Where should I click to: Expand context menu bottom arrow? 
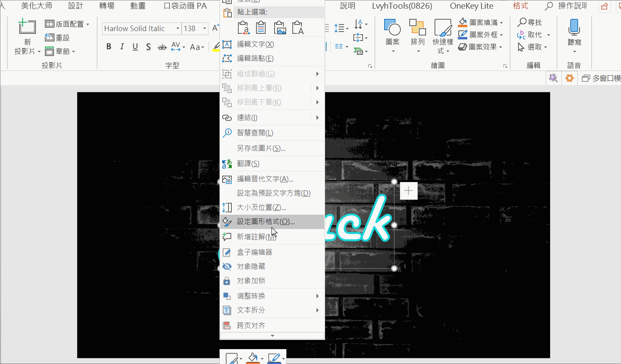coord(272,336)
